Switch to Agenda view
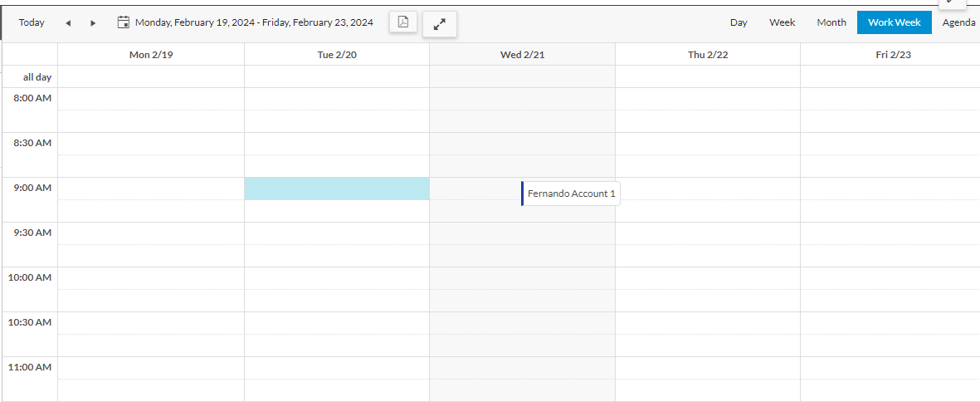 [958, 22]
